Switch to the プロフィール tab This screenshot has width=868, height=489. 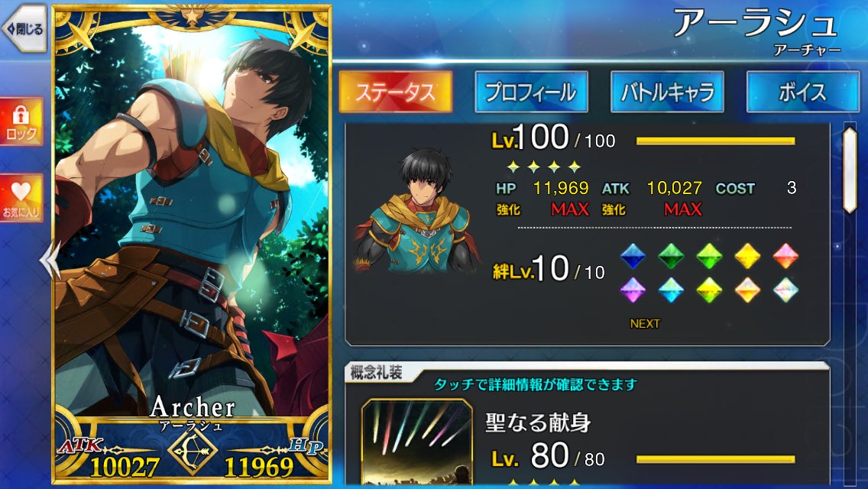[531, 92]
